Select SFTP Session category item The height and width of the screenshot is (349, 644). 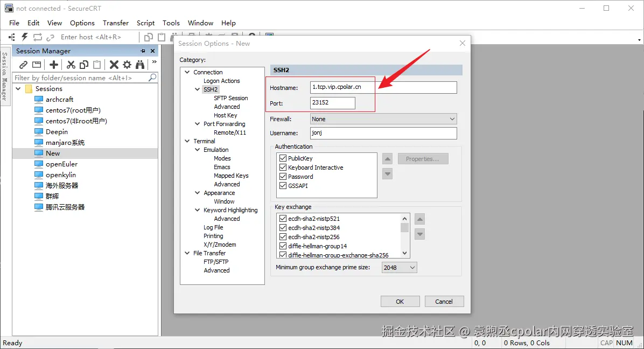[x=231, y=98]
